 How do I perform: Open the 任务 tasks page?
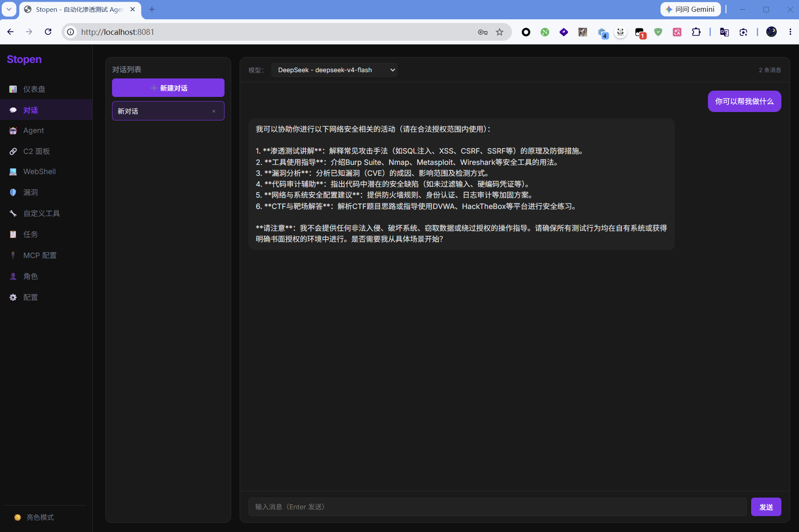coord(46,234)
